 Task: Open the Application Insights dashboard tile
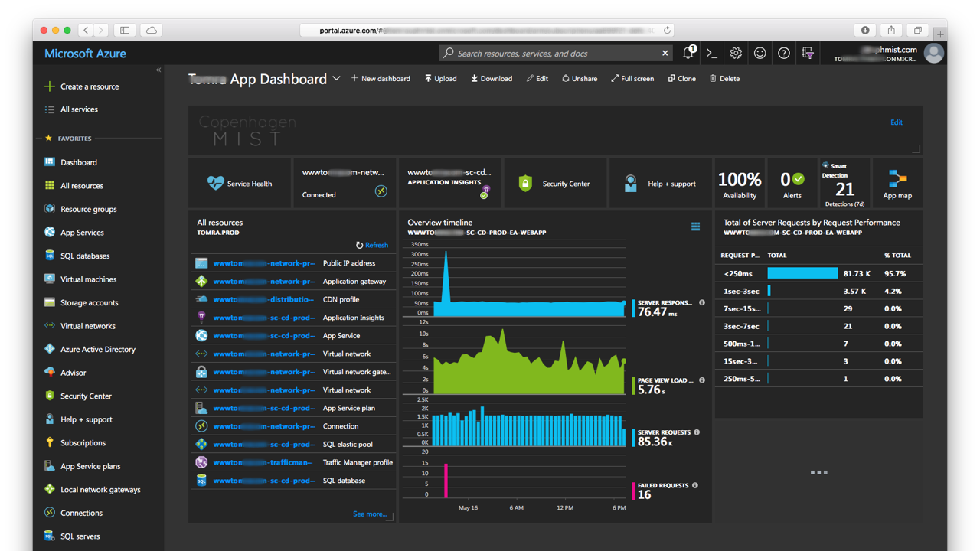point(450,183)
